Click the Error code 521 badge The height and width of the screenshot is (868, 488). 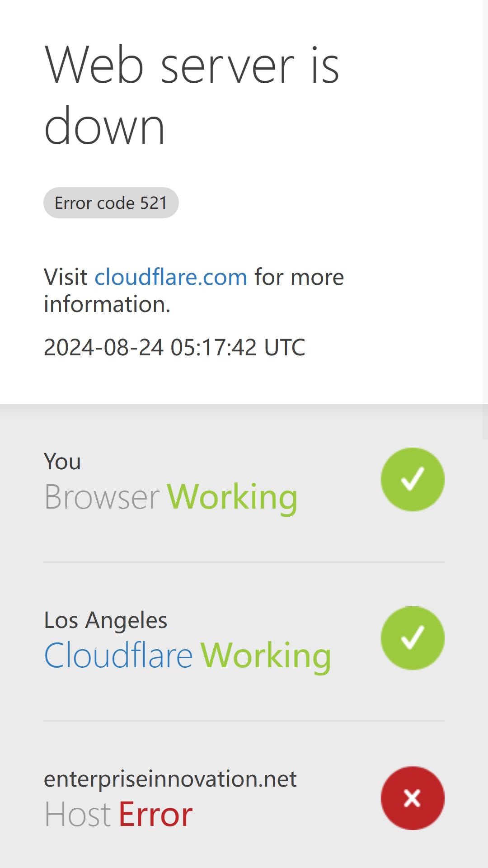click(111, 203)
